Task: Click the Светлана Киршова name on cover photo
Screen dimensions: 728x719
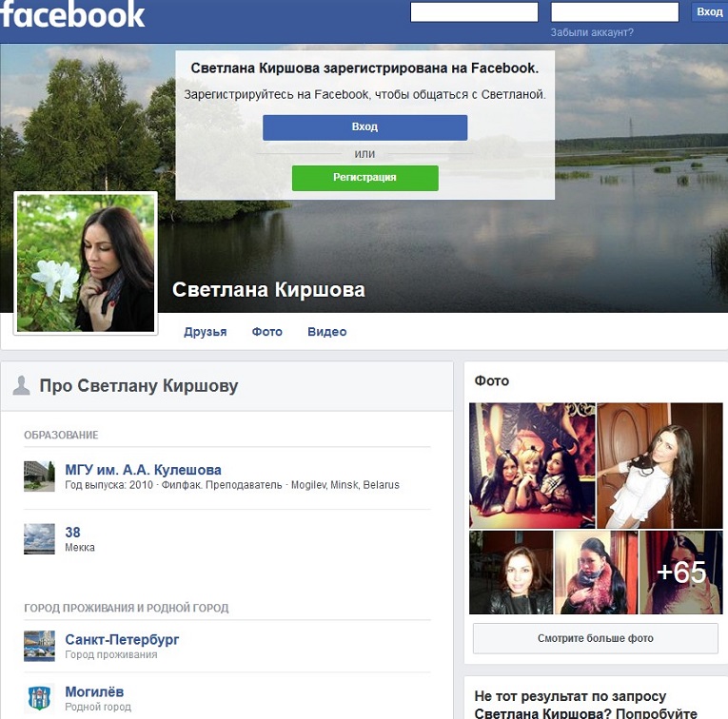Action: (x=268, y=290)
